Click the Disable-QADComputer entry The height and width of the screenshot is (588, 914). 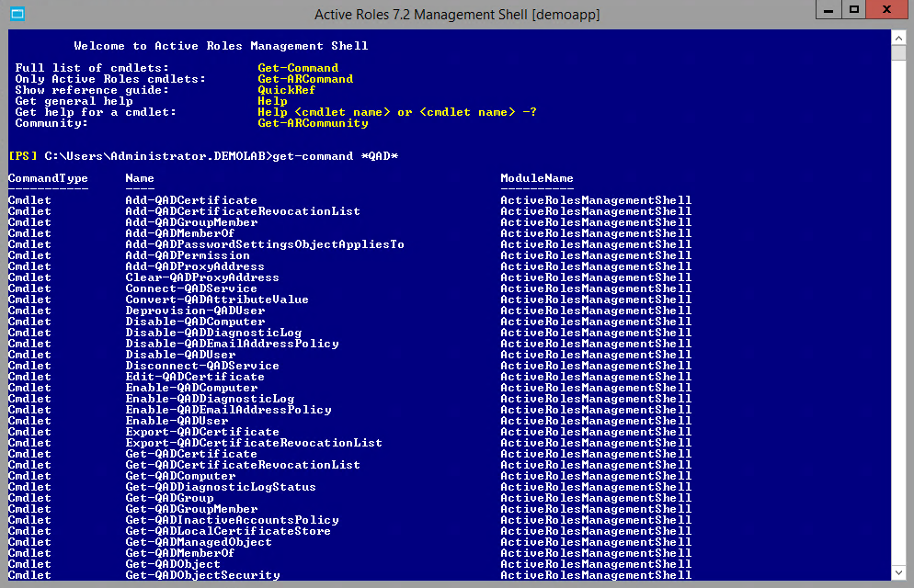click(x=195, y=322)
